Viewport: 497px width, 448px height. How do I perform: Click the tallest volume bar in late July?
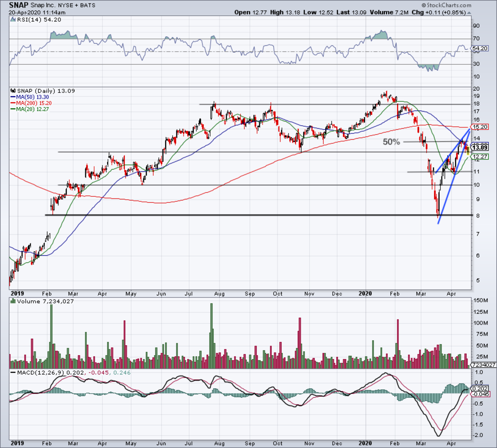(x=211, y=336)
